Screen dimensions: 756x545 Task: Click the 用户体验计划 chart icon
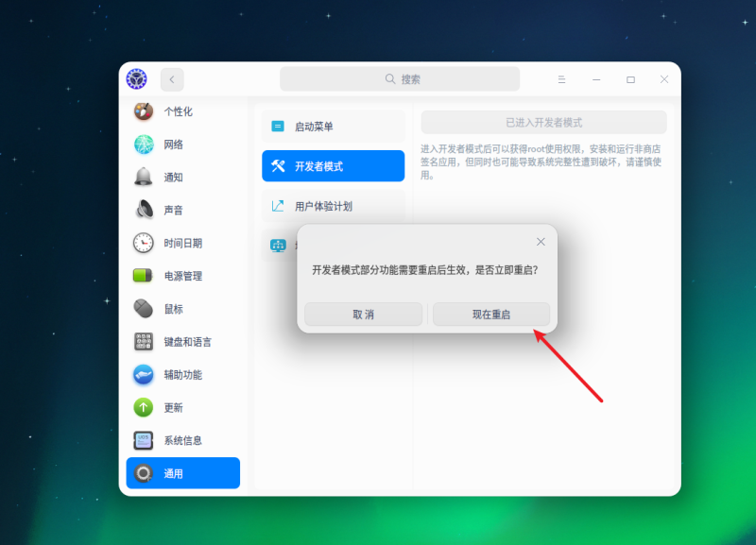tap(278, 206)
